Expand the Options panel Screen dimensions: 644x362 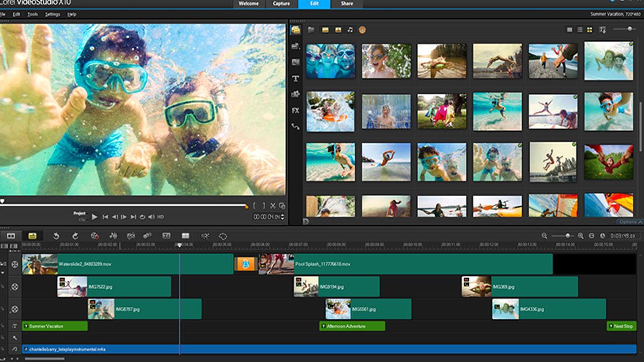[630, 222]
